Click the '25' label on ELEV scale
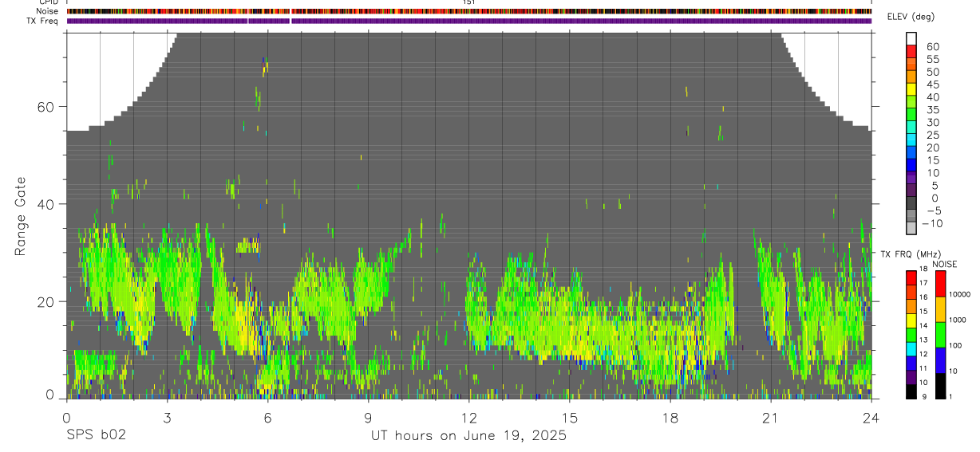Viewport: 980px width, 452px height. point(932,136)
